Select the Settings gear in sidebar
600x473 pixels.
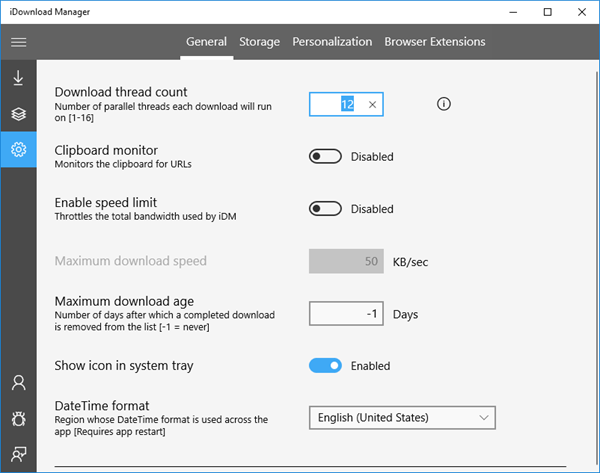pos(18,150)
